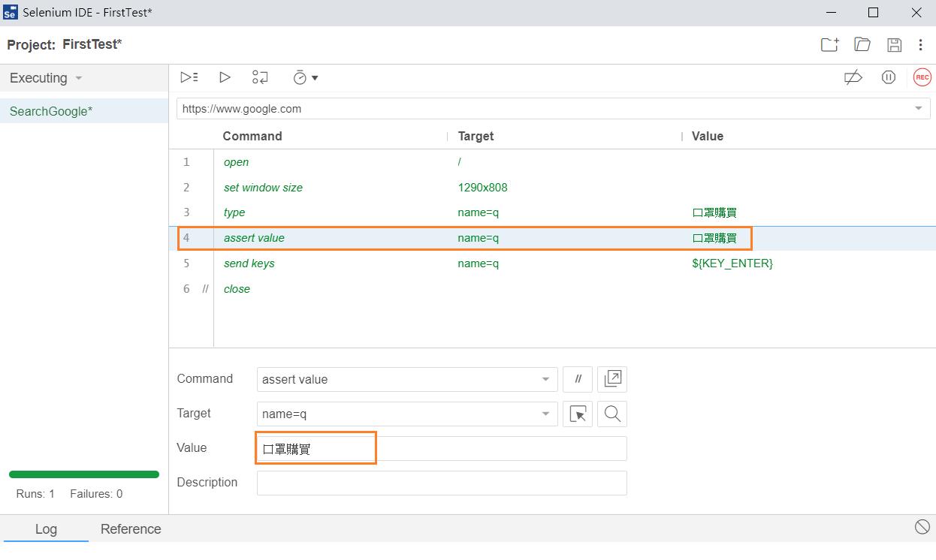Select set window size command row
936x560 pixels.
[552, 188]
